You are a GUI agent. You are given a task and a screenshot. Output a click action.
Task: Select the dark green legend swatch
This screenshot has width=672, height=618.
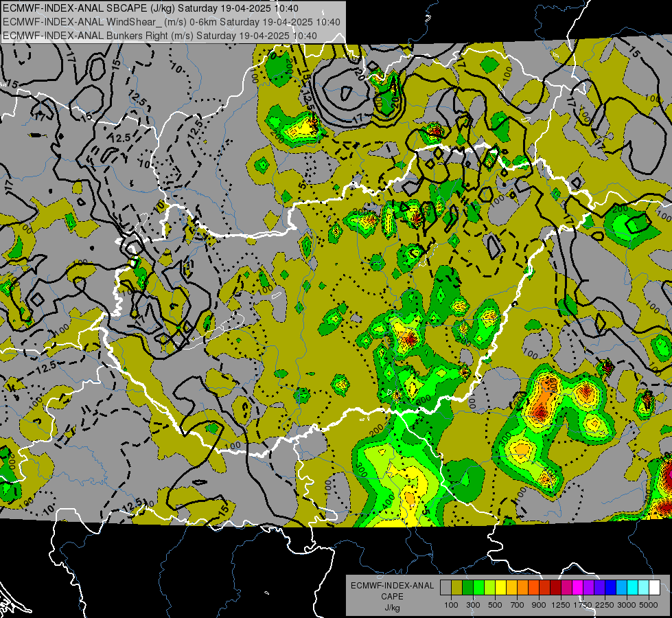[467, 588]
